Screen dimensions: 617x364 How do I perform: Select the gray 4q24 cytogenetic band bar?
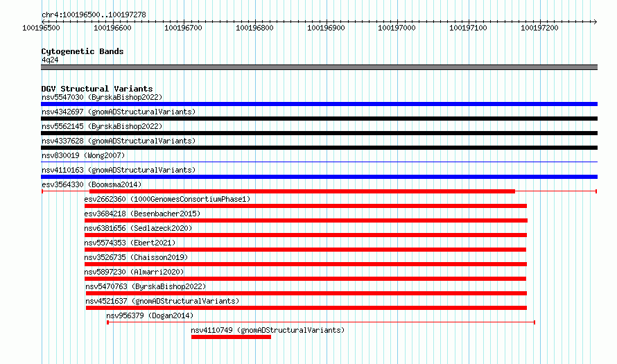[319, 67]
